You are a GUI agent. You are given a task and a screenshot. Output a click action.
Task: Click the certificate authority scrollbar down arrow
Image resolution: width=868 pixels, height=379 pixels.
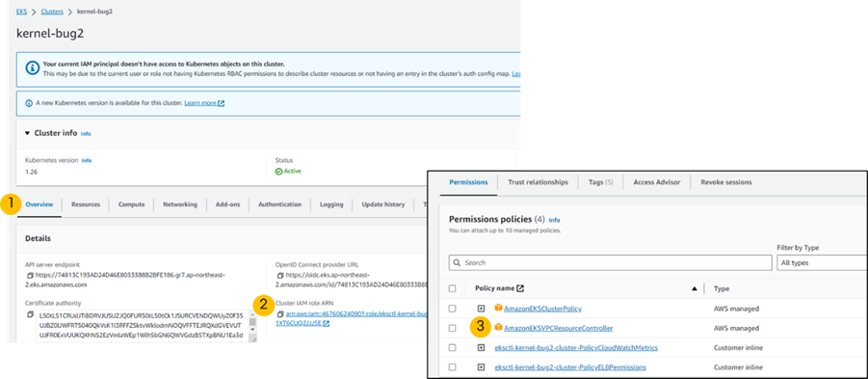coord(253,330)
